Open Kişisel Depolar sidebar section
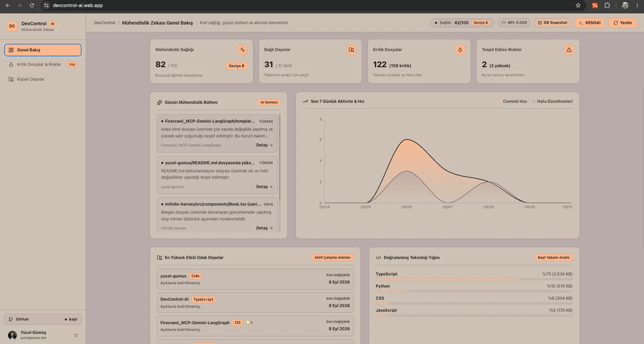Image resolution: width=644 pixels, height=344 pixels. point(43,79)
